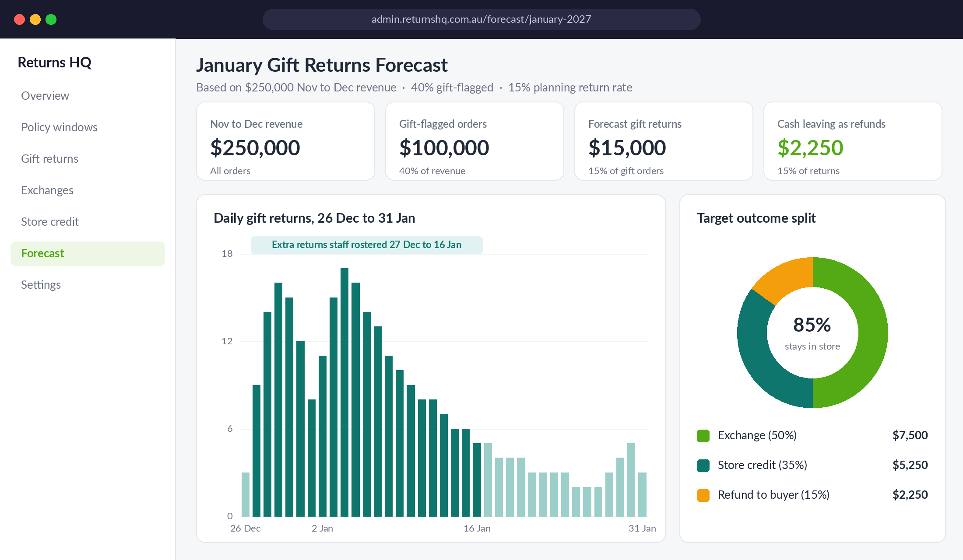Click the green Exchange legend swatch

(x=703, y=436)
